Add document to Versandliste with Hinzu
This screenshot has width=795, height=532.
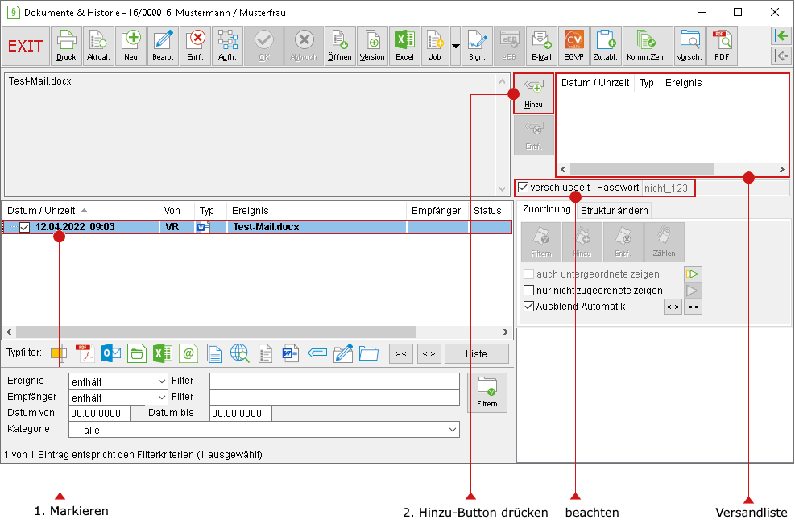pyautogui.click(x=533, y=93)
